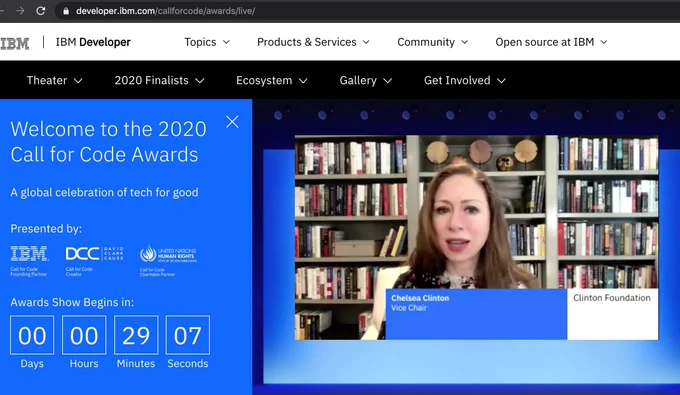Click the padlock site security icon
This screenshot has width=680, height=395.
pos(66,11)
